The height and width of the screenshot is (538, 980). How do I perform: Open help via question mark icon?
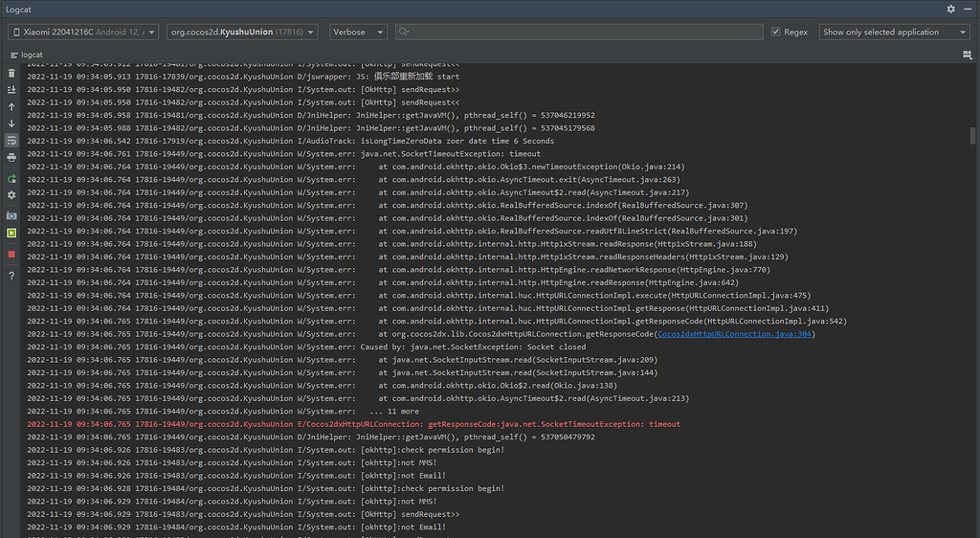(x=11, y=276)
